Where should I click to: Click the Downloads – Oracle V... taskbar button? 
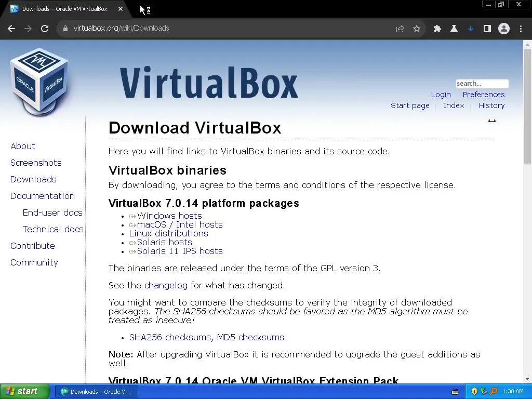(x=96, y=392)
